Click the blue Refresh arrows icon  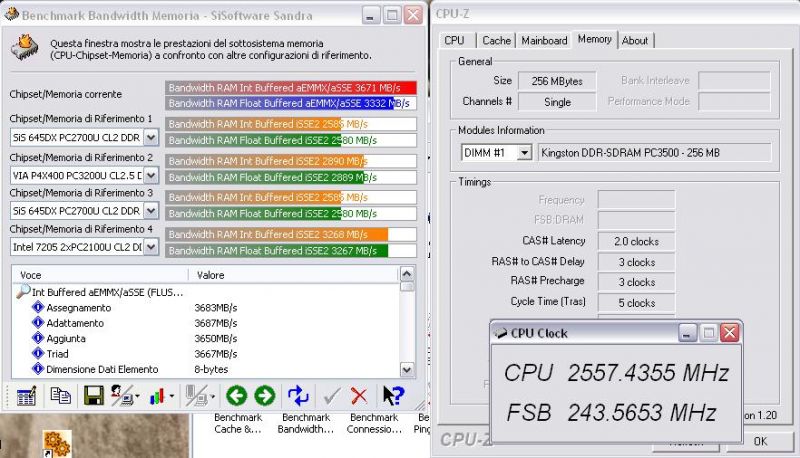click(x=298, y=396)
